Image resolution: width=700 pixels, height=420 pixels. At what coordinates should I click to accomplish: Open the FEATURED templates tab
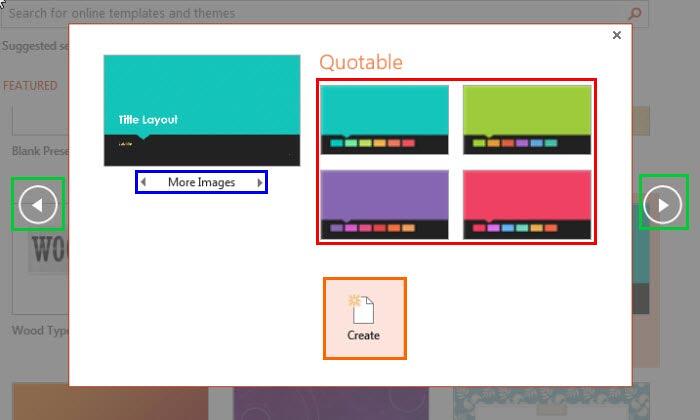pyautogui.click(x=30, y=86)
